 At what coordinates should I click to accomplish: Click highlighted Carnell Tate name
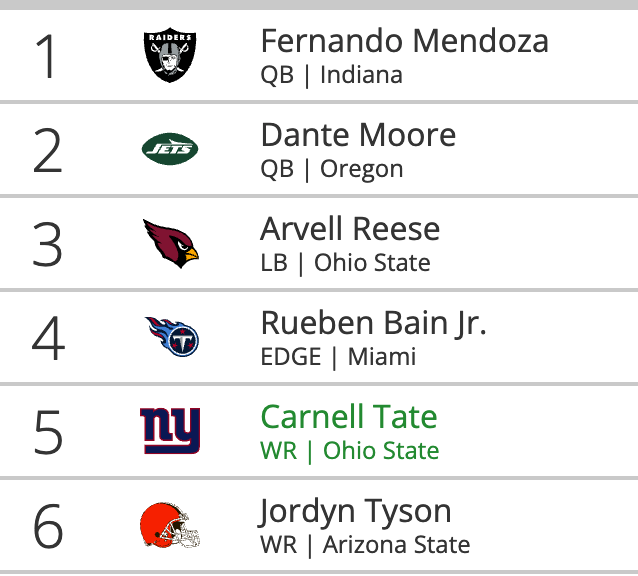pos(349,417)
